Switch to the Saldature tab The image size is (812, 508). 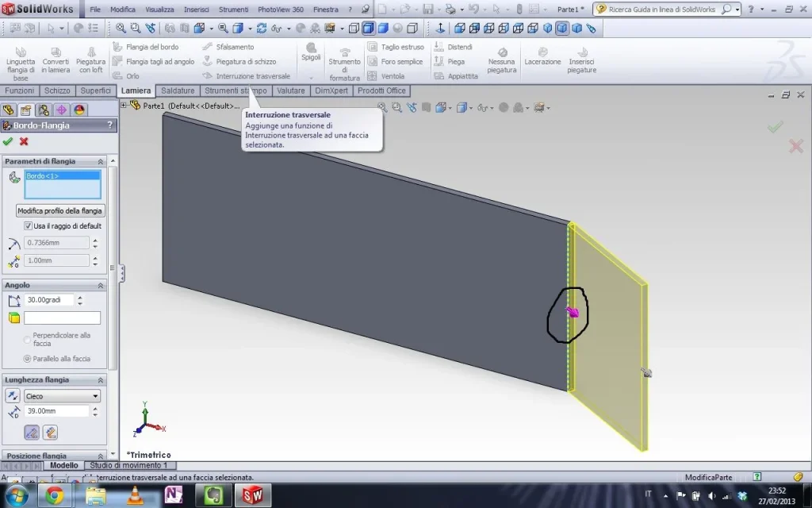pos(178,90)
